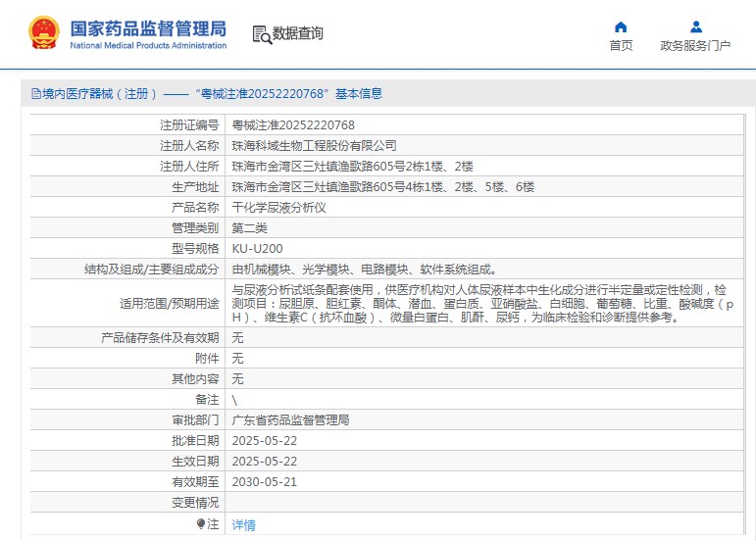Click the 产品储存条件及有效期 label
The image size is (756, 541).
tap(160, 338)
